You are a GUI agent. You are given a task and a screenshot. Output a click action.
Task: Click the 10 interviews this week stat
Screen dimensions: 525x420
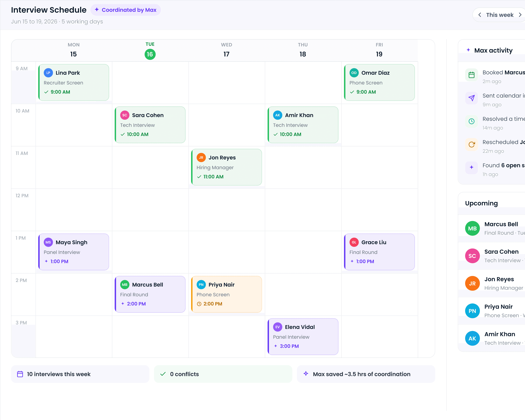80,374
